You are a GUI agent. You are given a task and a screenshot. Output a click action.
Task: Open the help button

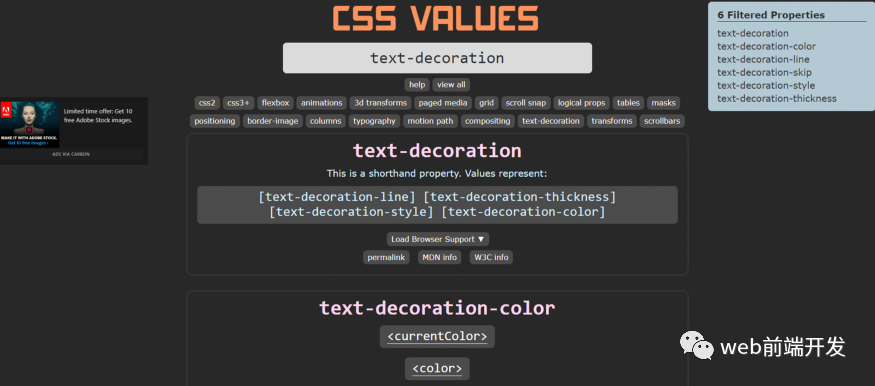point(417,85)
